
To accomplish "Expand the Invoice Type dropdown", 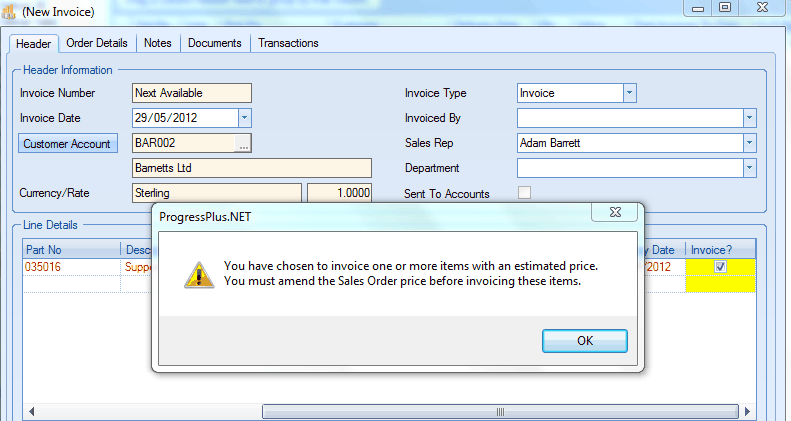I will tap(630, 93).
